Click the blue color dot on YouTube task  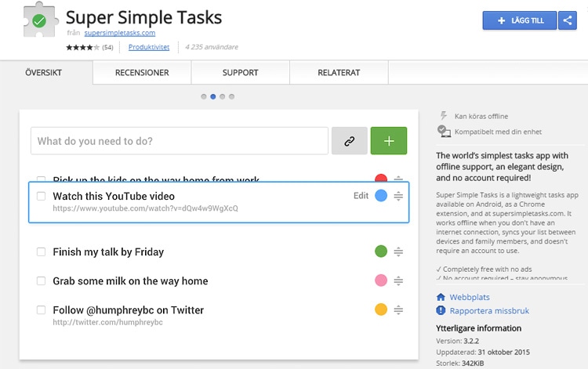pos(381,196)
